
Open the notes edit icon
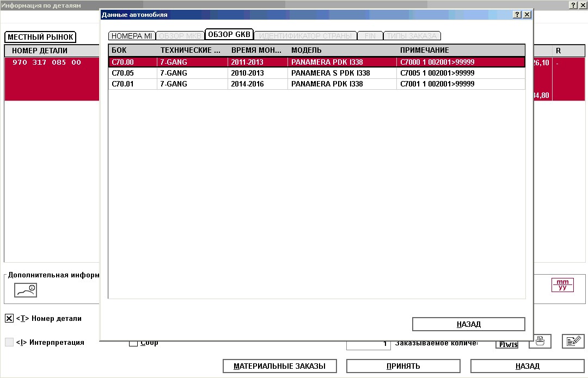(573, 341)
